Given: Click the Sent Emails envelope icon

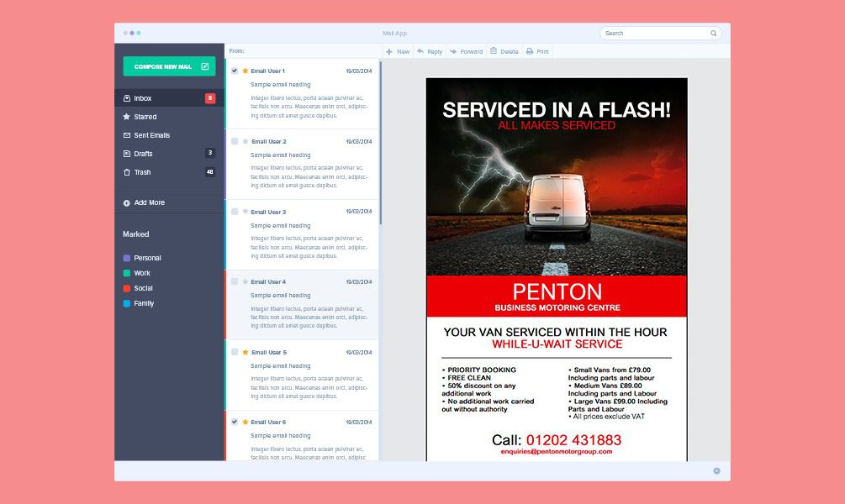Looking at the screenshot, I should coord(127,135).
